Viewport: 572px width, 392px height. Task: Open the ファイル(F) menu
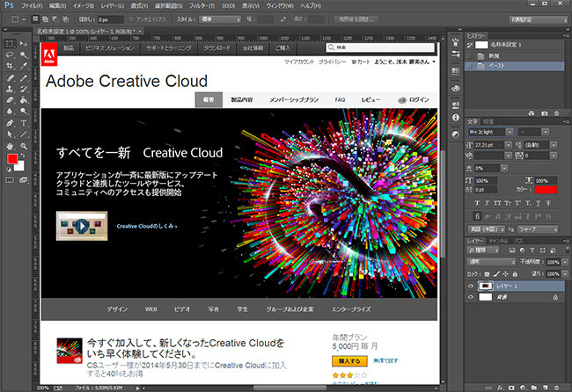(32, 6)
